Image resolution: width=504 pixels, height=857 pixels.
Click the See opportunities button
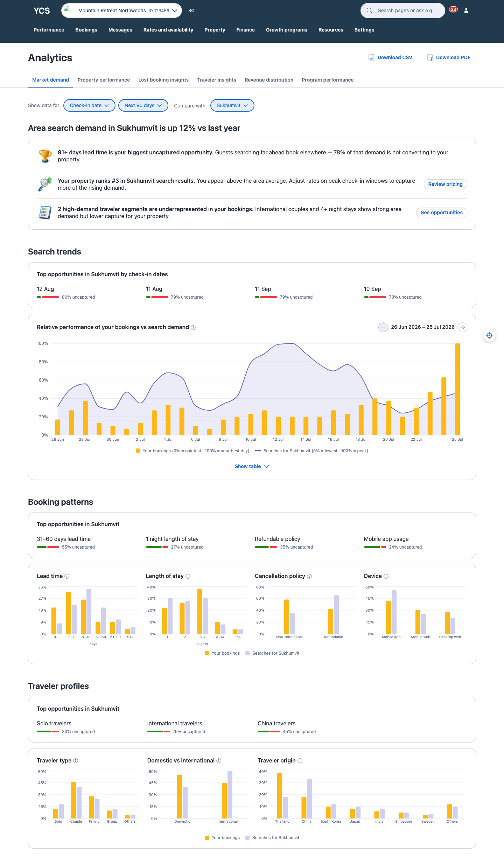click(442, 212)
